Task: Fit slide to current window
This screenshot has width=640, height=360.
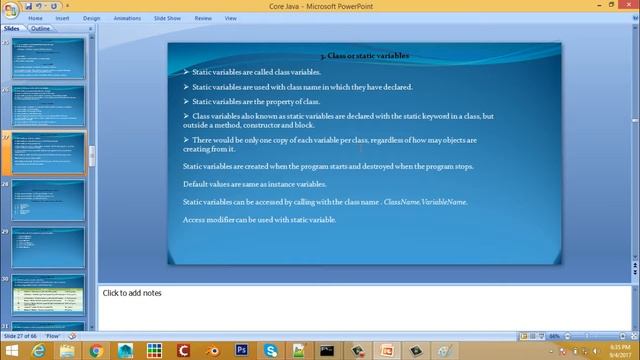Action: click(634, 336)
